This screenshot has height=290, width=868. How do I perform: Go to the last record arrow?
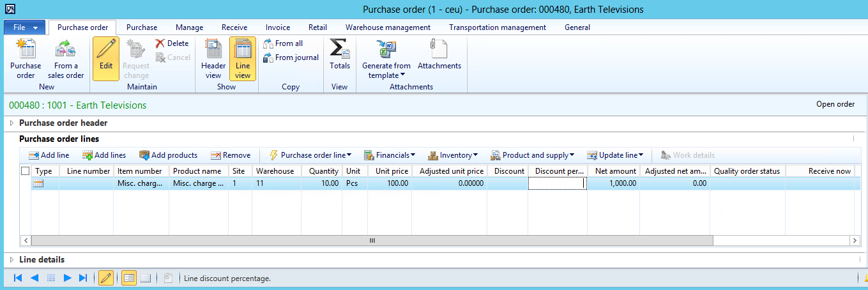pos(82,278)
